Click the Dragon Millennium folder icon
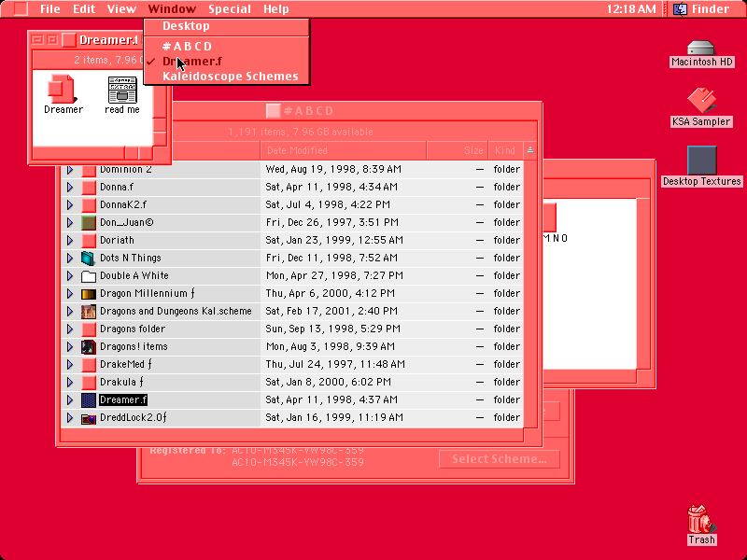Viewport: 747px width, 560px height. coord(89,294)
